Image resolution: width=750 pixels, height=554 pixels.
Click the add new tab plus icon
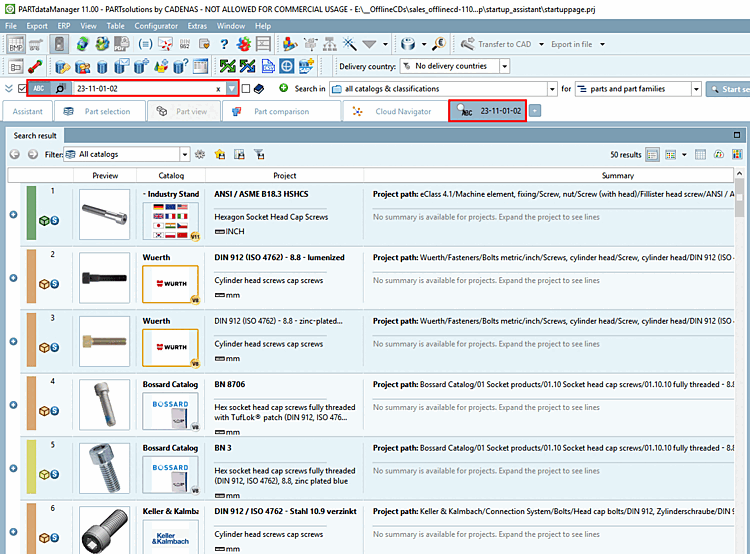(x=535, y=111)
